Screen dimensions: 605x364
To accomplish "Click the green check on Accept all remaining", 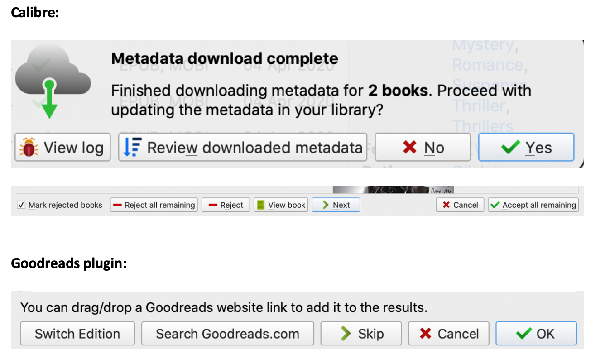I will [495, 205].
